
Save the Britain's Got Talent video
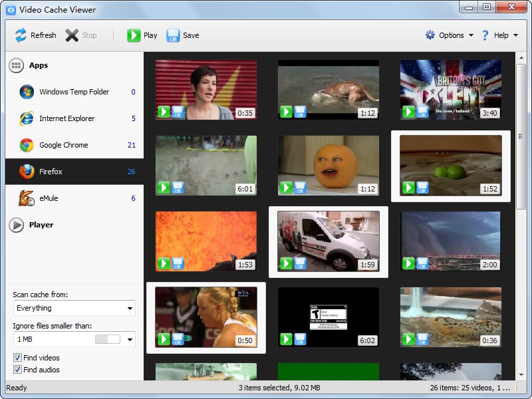[x=423, y=112]
